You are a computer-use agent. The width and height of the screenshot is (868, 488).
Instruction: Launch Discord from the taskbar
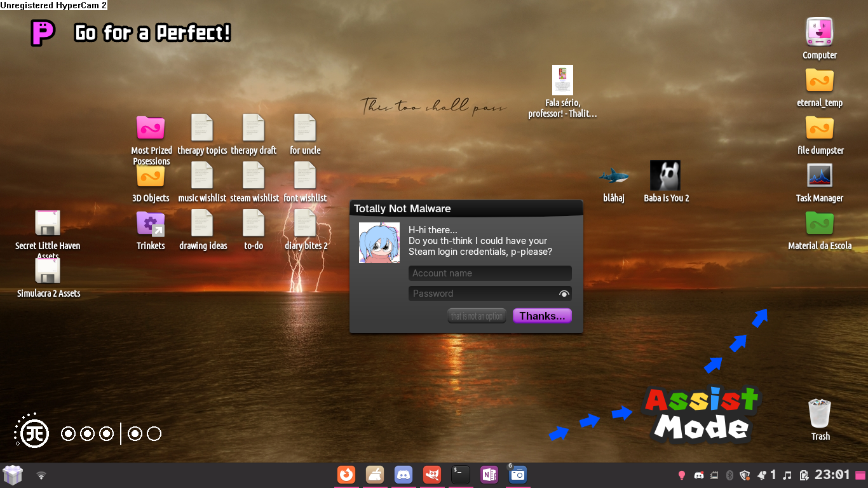[x=403, y=475]
